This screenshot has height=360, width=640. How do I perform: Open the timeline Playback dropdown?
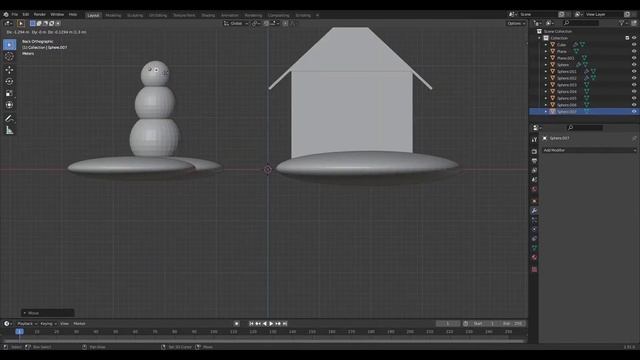coord(27,324)
